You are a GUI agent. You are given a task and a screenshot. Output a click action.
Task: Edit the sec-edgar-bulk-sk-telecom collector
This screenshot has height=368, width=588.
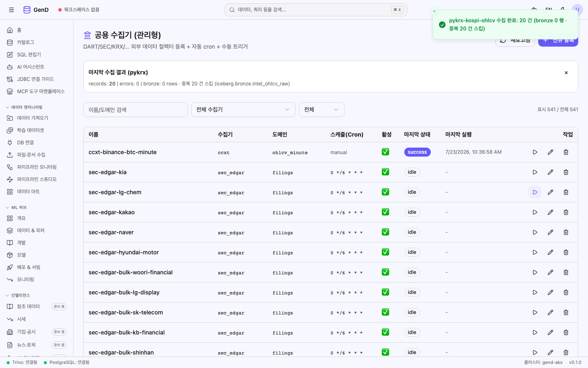550,312
